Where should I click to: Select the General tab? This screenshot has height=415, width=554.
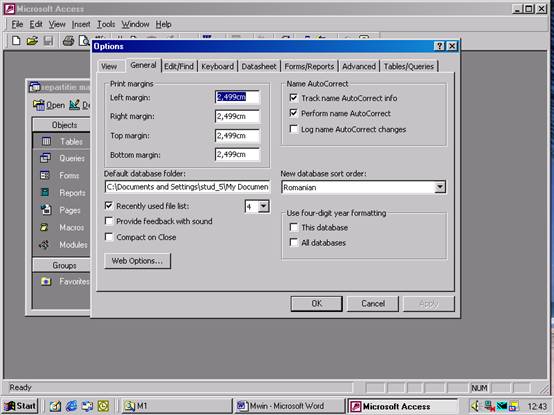coord(143,65)
